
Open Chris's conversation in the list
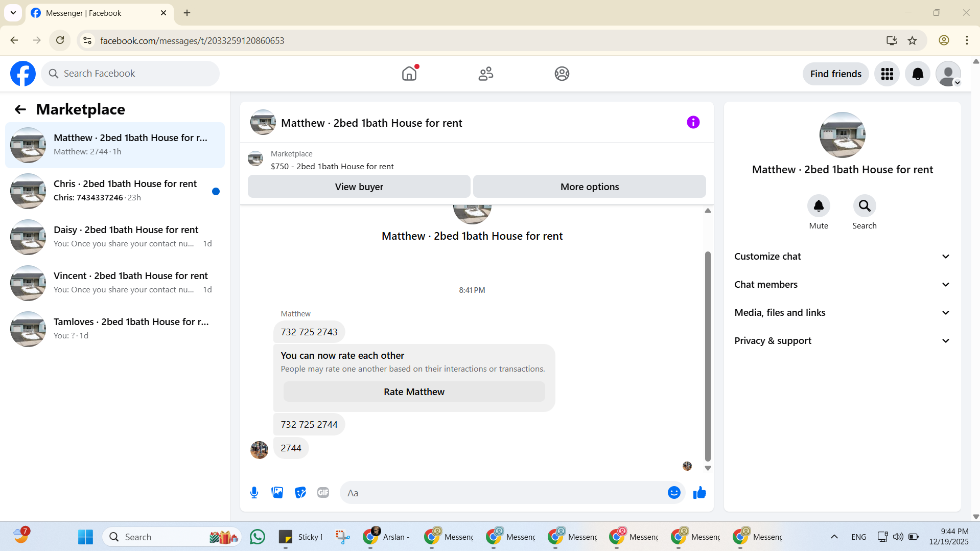tap(115, 191)
